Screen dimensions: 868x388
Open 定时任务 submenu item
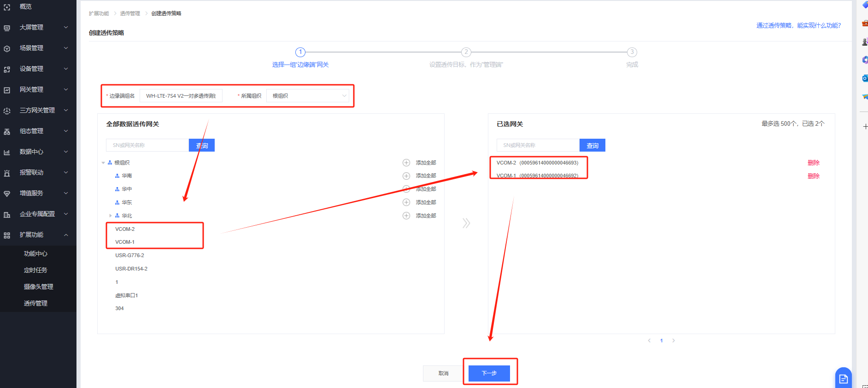pyautogui.click(x=35, y=270)
